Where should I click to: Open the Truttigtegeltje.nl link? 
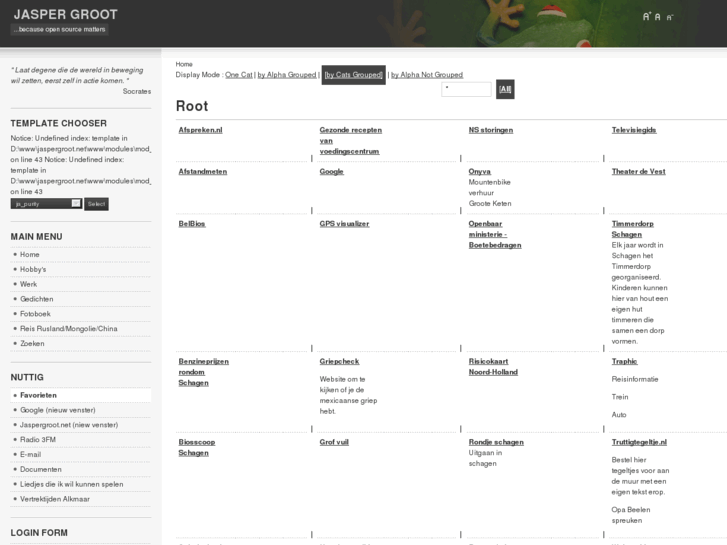639,442
